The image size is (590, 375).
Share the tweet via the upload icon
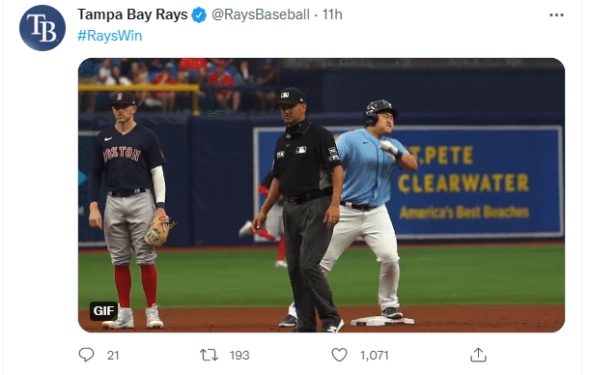click(478, 355)
